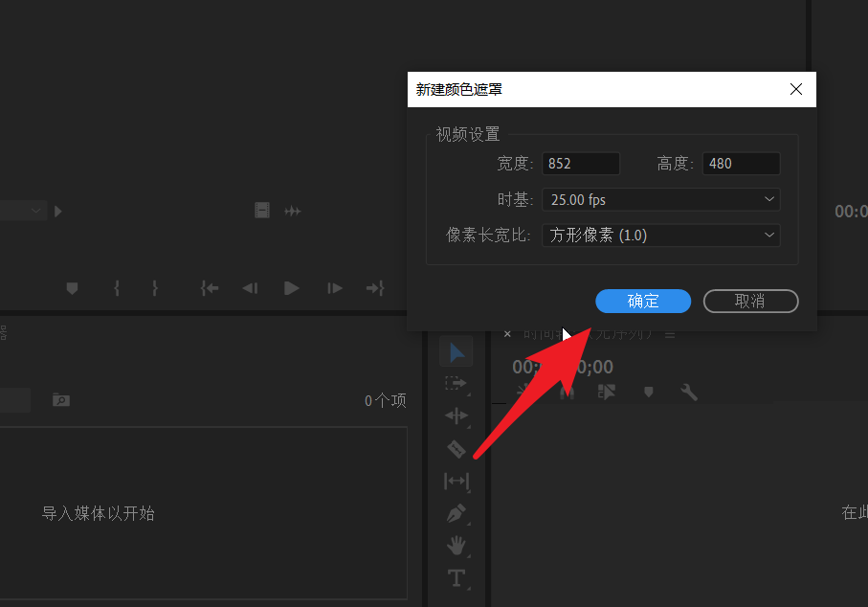Select the Razor tool
868x607 pixels.
coord(456,448)
